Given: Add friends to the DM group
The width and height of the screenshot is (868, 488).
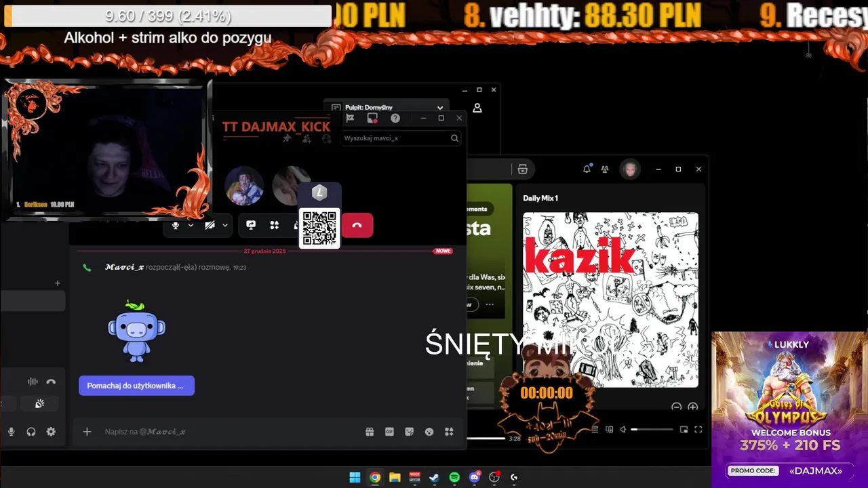Looking at the screenshot, I should tap(307, 138).
